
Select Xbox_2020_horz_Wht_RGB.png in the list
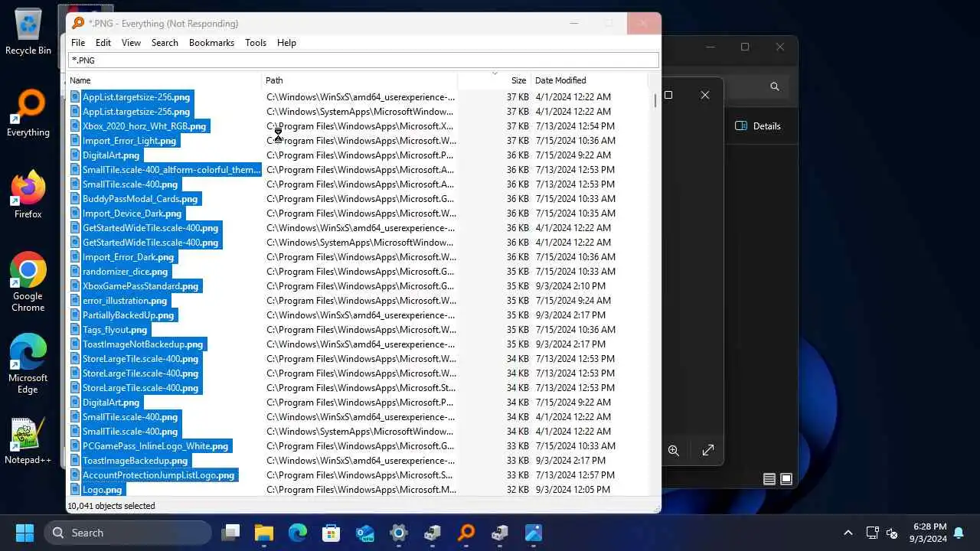144,126
